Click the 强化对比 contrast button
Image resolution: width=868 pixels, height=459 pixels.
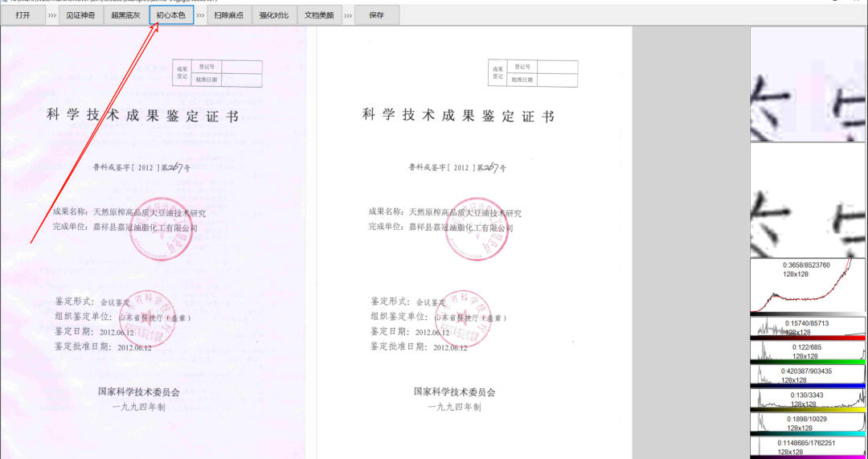(x=275, y=15)
